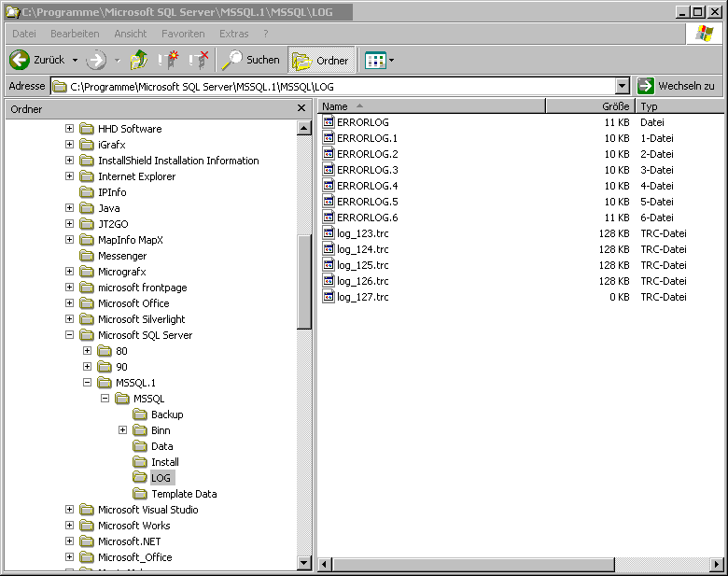Viewport: 728px width, 576px height.
Task: Click the Wechseln zu button
Action: click(x=678, y=86)
